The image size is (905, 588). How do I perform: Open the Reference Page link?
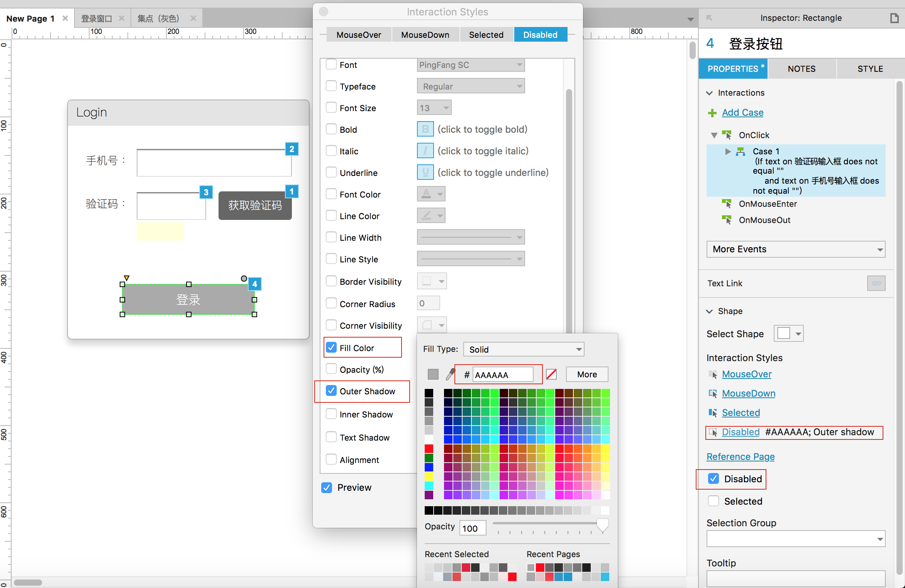click(x=740, y=456)
